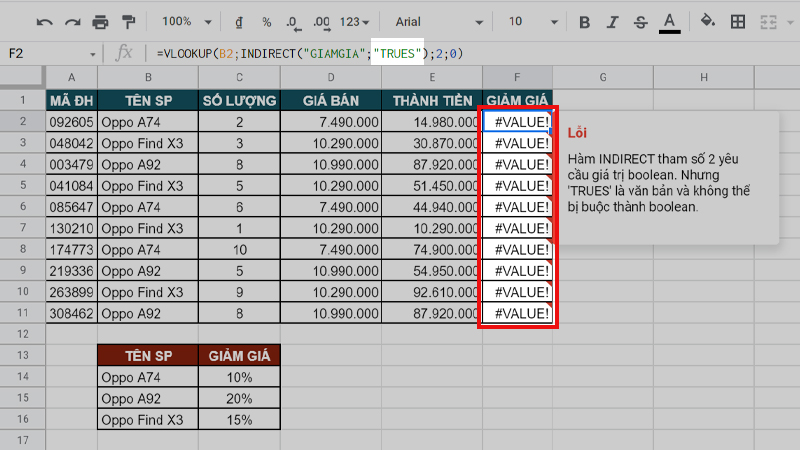800x450 pixels.
Task: Open the merge cells dropdown arrow
Action: coord(790,22)
